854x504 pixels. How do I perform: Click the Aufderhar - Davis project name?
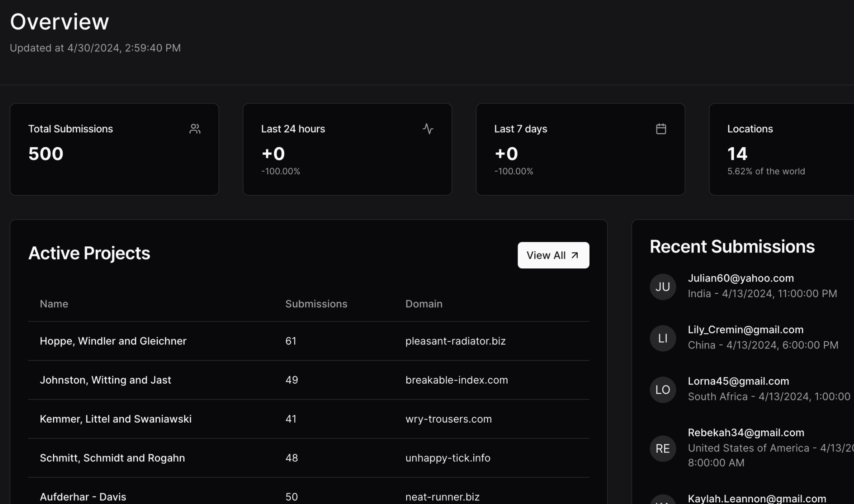tap(83, 497)
